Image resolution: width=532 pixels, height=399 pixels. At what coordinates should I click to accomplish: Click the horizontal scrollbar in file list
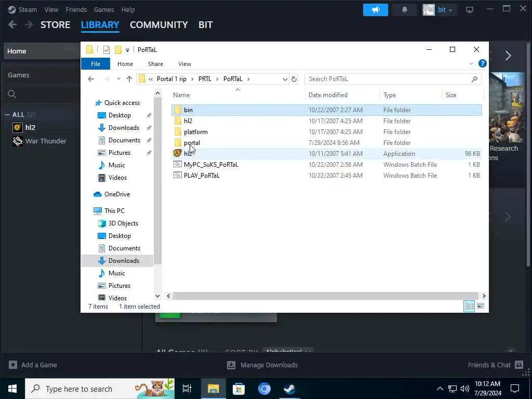click(x=325, y=296)
